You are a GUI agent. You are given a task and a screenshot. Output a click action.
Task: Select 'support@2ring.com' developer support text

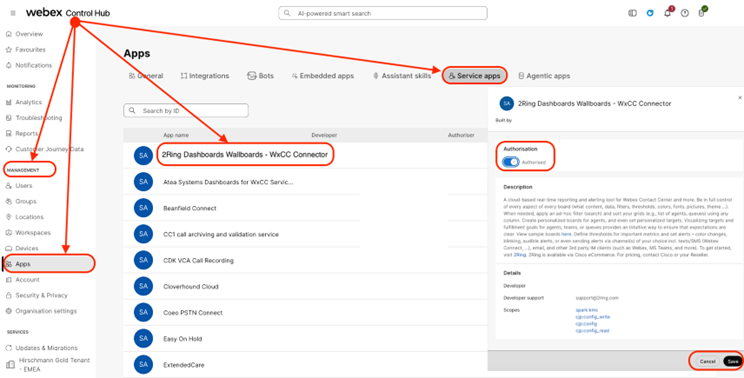[x=597, y=298]
